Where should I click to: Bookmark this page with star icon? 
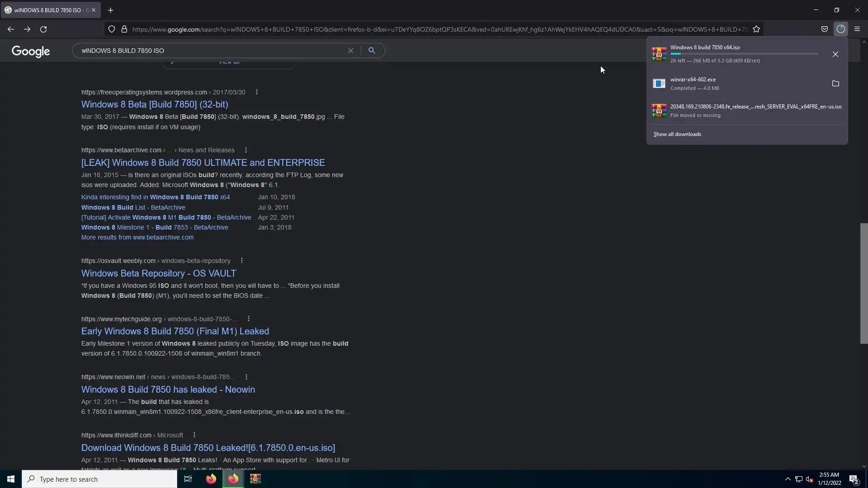pos(756,29)
